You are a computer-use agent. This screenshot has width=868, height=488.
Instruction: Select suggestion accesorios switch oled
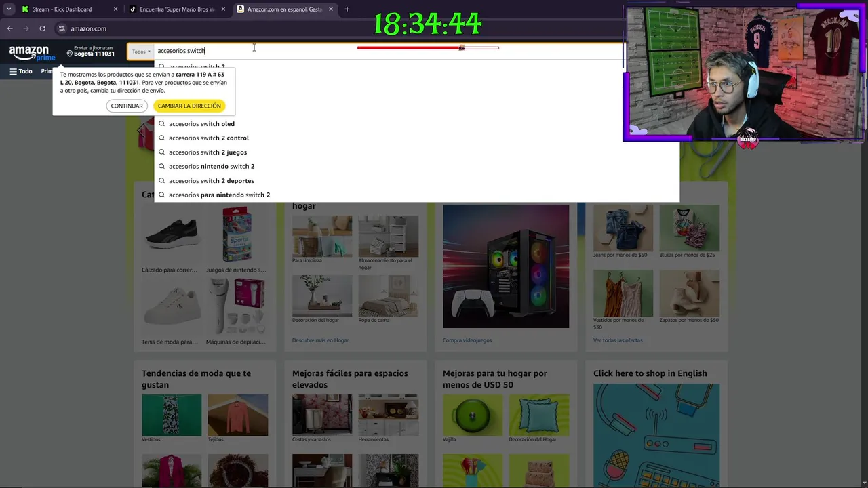[x=416, y=124]
